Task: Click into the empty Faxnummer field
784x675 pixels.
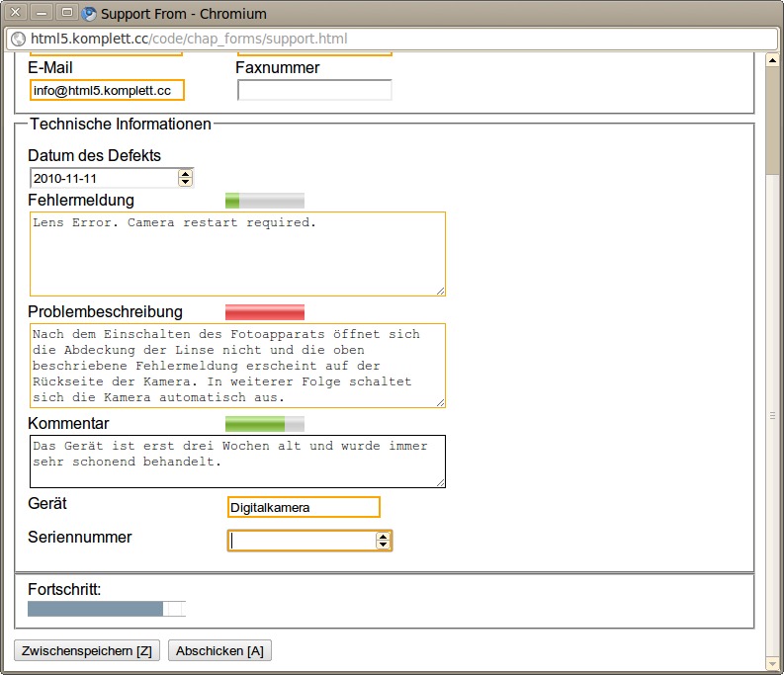Action: [x=314, y=91]
